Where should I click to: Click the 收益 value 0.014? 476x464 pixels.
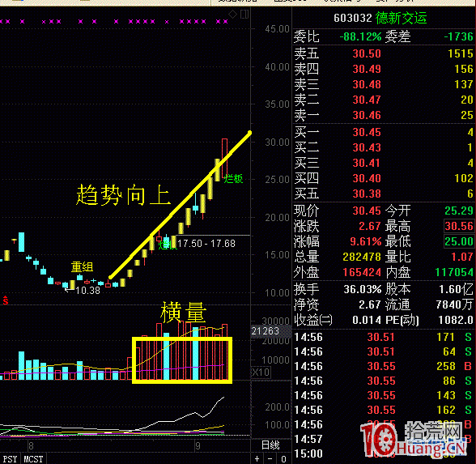[367, 320]
